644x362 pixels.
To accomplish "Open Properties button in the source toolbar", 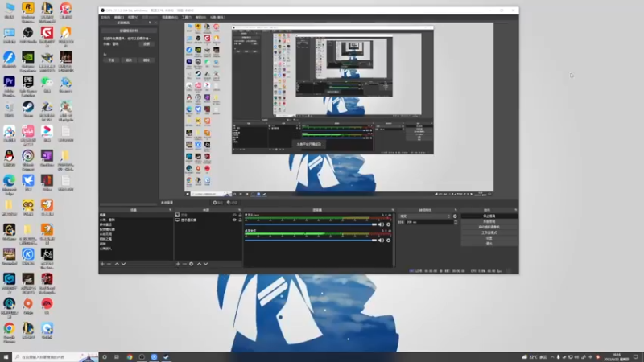I will pyautogui.click(x=218, y=203).
